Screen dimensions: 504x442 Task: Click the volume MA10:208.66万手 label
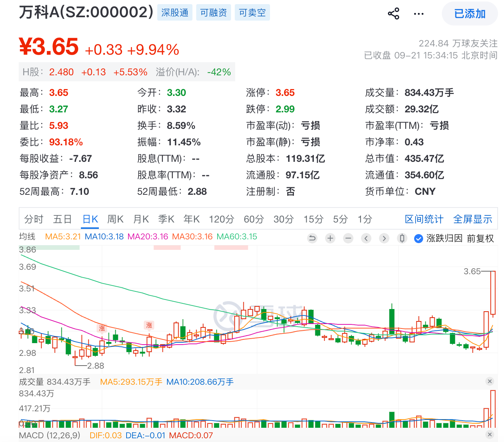(200, 382)
